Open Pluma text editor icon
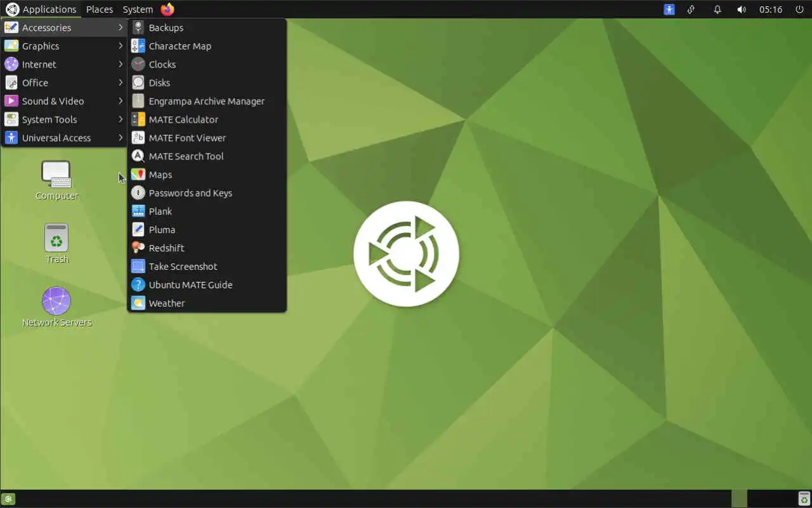Image resolution: width=812 pixels, height=508 pixels. [138, 231]
